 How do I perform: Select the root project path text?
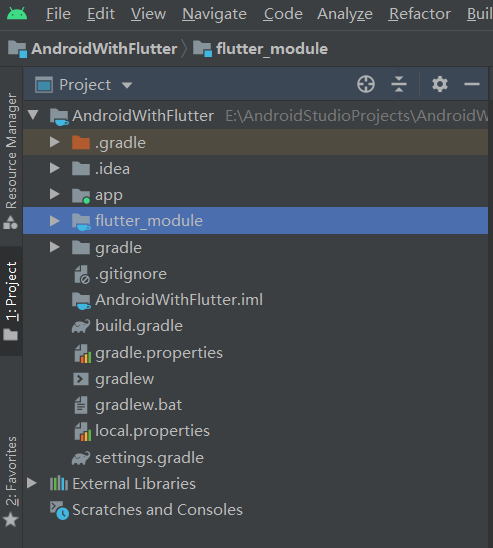357,116
